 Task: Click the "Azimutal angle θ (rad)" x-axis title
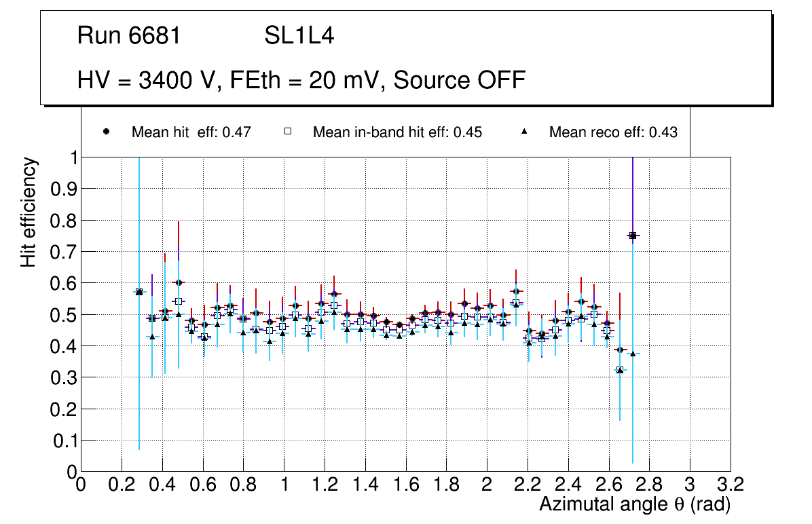(x=635, y=504)
